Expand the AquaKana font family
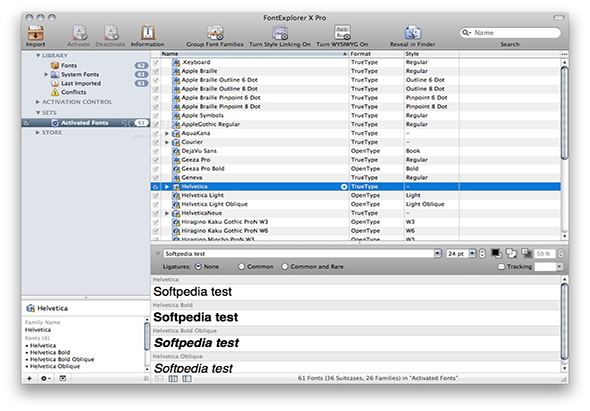The width and height of the screenshot is (590, 411). pyautogui.click(x=167, y=133)
